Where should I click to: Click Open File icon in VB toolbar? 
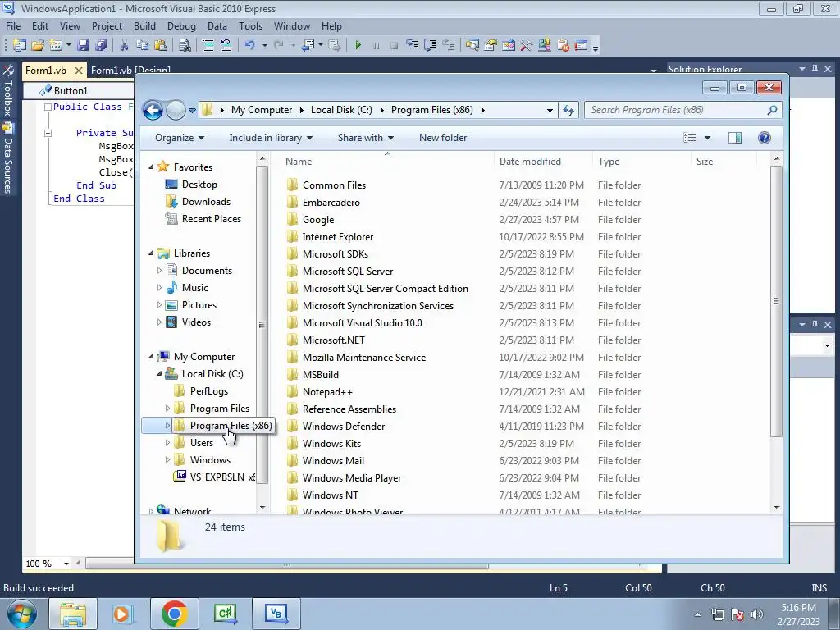[38, 46]
